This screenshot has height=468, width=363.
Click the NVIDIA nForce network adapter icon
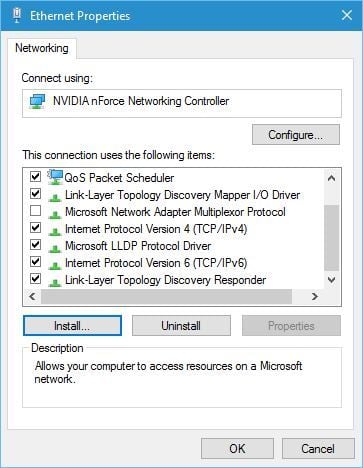37,101
